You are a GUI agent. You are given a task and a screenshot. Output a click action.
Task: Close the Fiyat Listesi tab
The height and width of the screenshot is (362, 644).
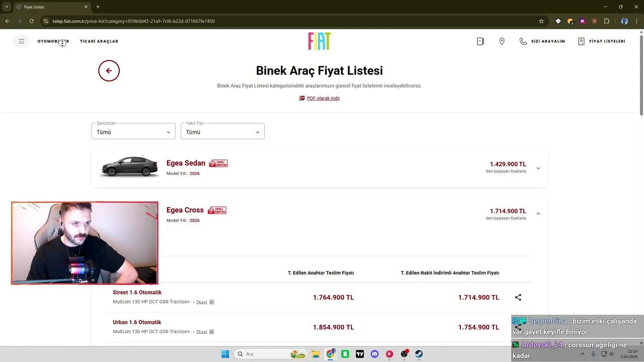coord(86,7)
